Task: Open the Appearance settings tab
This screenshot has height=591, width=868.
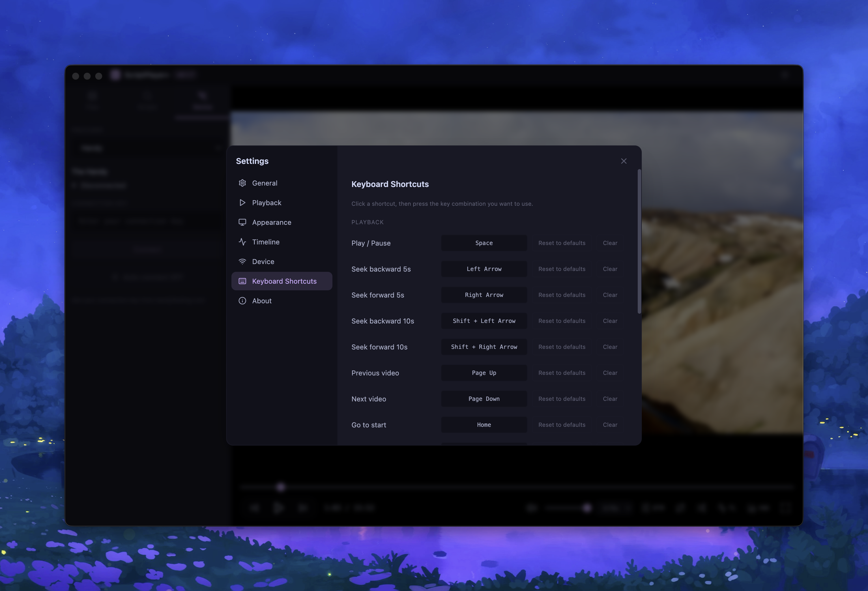Action: (x=272, y=222)
